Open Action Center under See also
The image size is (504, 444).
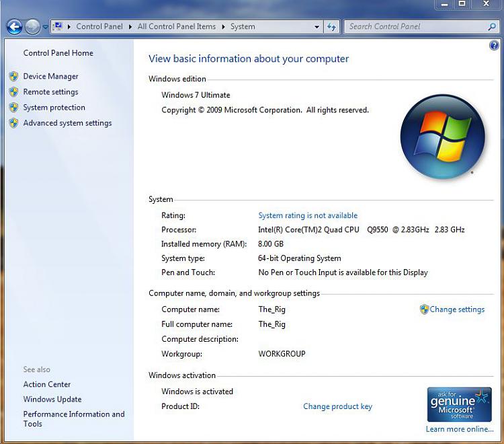click(x=46, y=384)
